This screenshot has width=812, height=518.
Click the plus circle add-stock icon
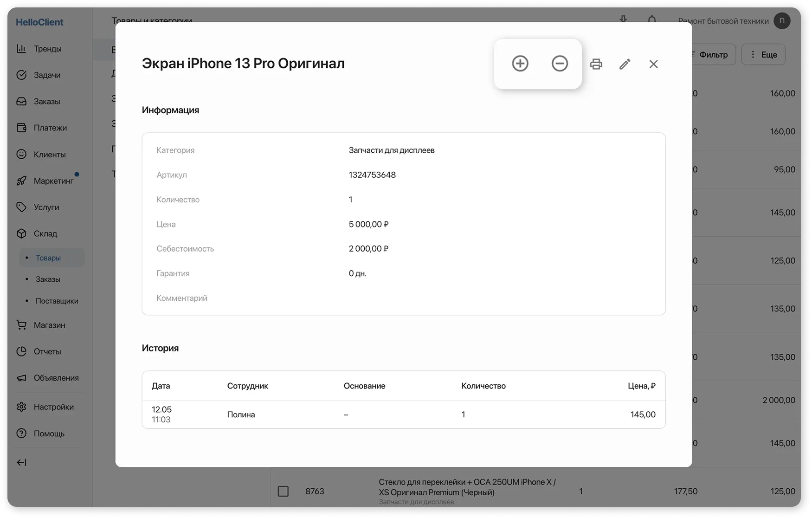520,64
